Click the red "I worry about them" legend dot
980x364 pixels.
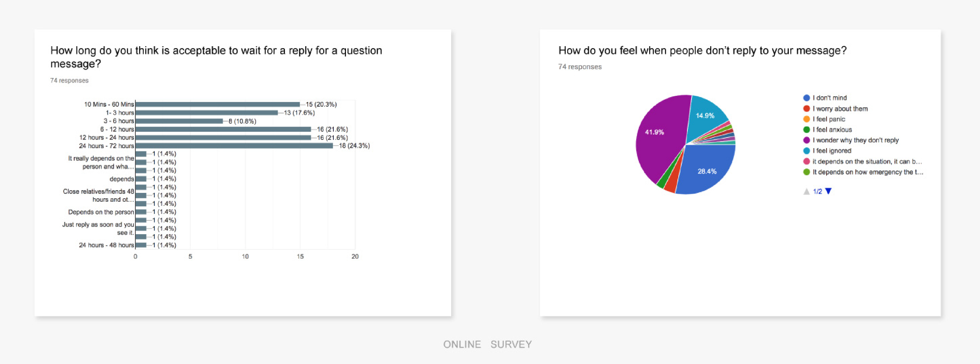806,109
